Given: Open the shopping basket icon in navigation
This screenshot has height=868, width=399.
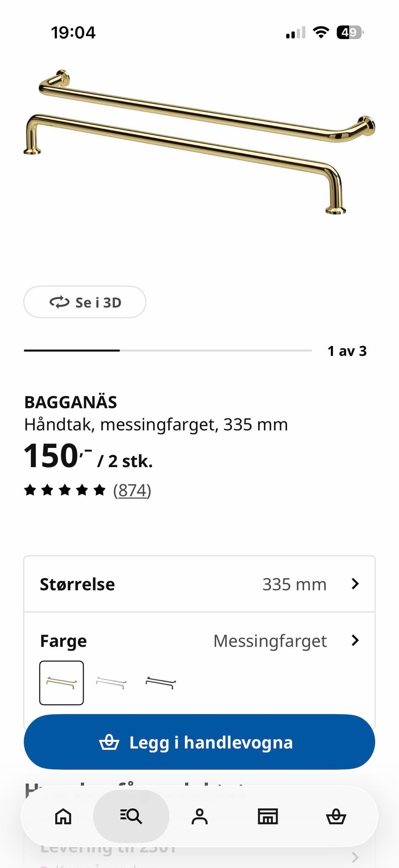Looking at the screenshot, I should [336, 816].
